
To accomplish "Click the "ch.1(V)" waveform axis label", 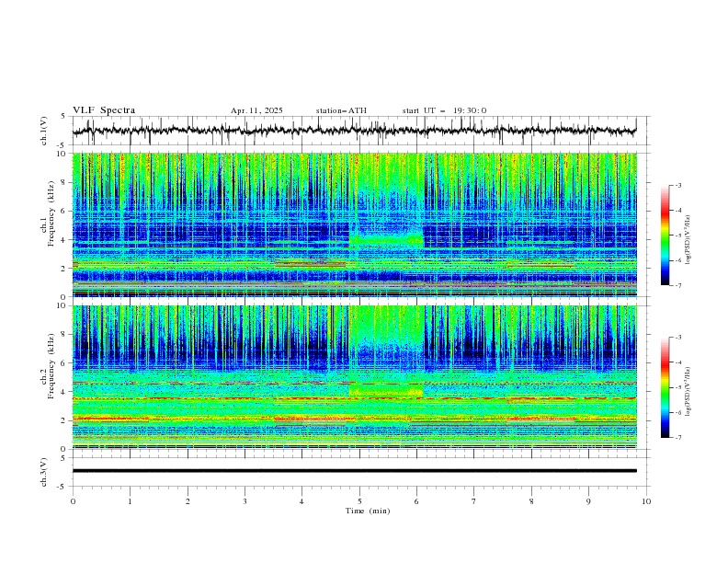I will click(x=44, y=131).
